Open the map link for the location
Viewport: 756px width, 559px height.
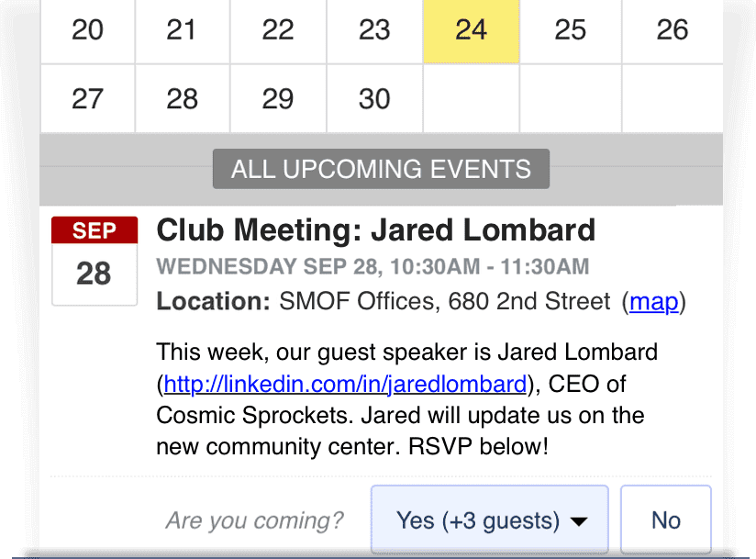[654, 301]
